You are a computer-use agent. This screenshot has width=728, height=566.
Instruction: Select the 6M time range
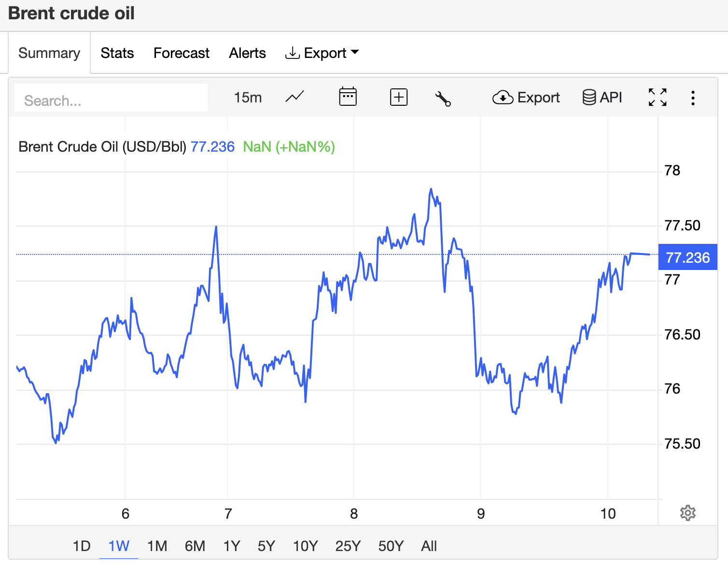[195, 546]
